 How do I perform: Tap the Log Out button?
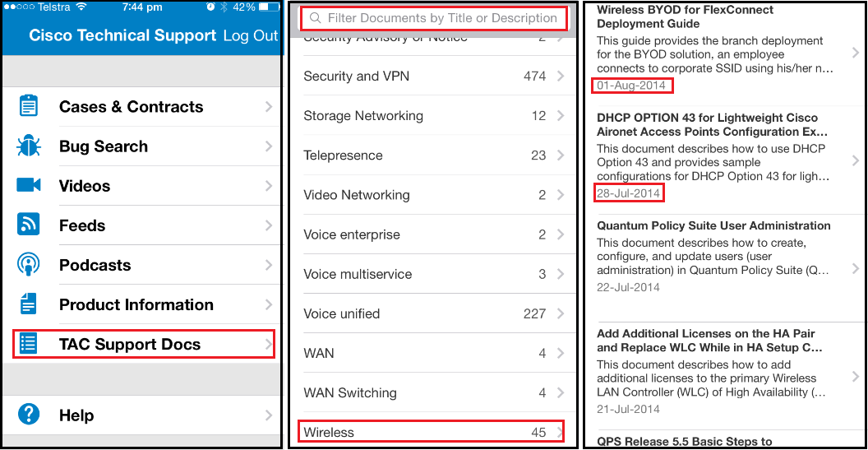[x=250, y=36]
